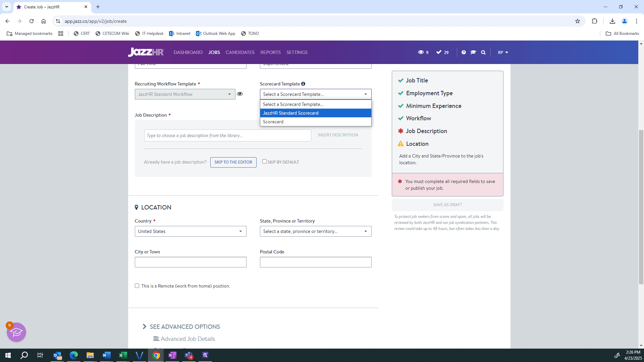644x362 pixels.
Task: Click the job description library search field
Action: pos(228,135)
